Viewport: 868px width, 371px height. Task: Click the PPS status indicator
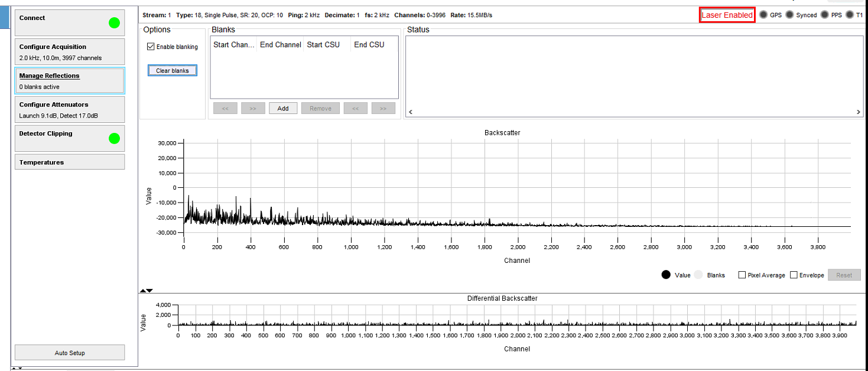[825, 15]
